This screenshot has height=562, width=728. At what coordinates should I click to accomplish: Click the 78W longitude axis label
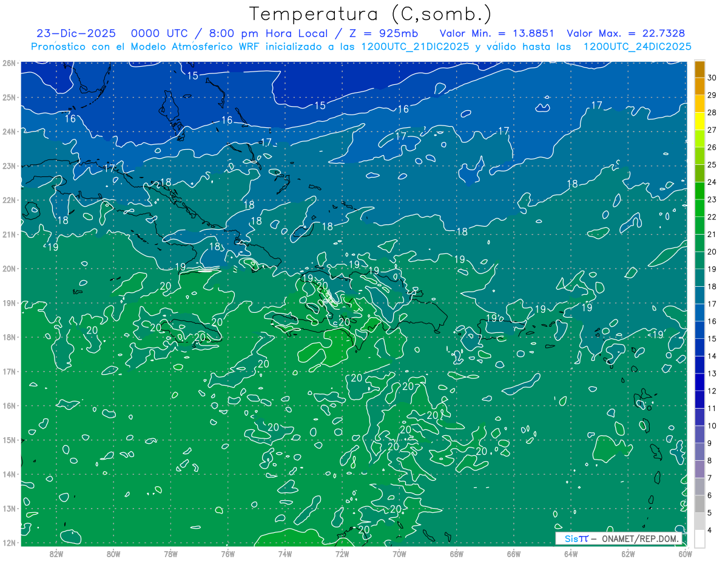pyautogui.click(x=170, y=553)
